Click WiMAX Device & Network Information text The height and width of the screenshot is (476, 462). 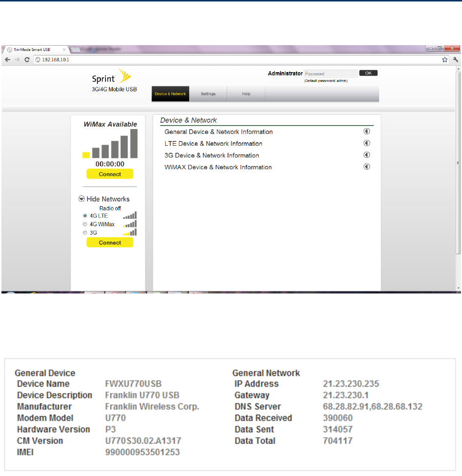tap(218, 167)
